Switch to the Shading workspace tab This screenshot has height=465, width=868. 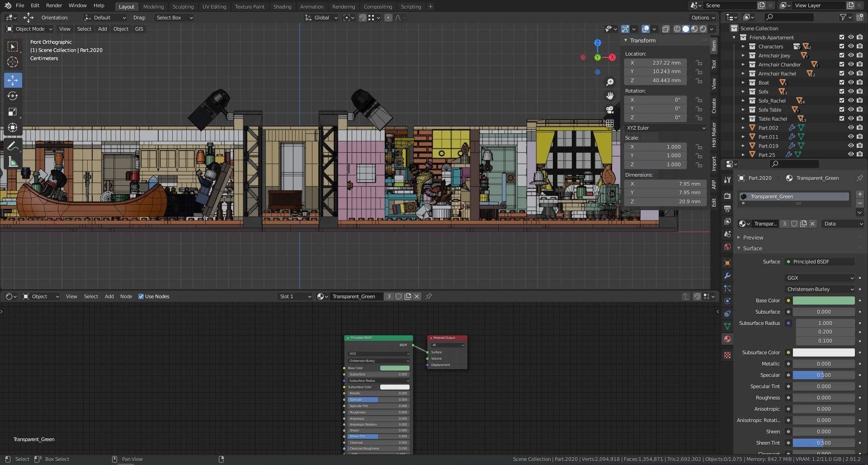tap(282, 7)
